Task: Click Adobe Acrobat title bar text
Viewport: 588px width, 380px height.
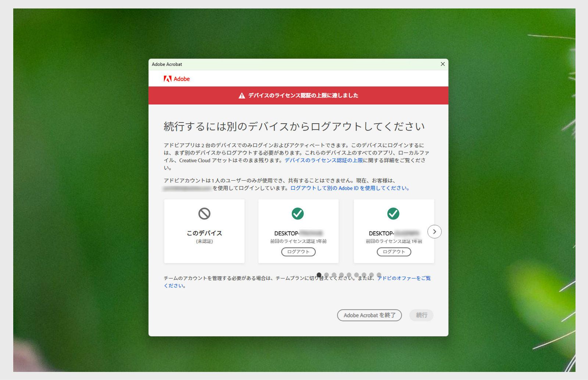Action: (x=167, y=64)
